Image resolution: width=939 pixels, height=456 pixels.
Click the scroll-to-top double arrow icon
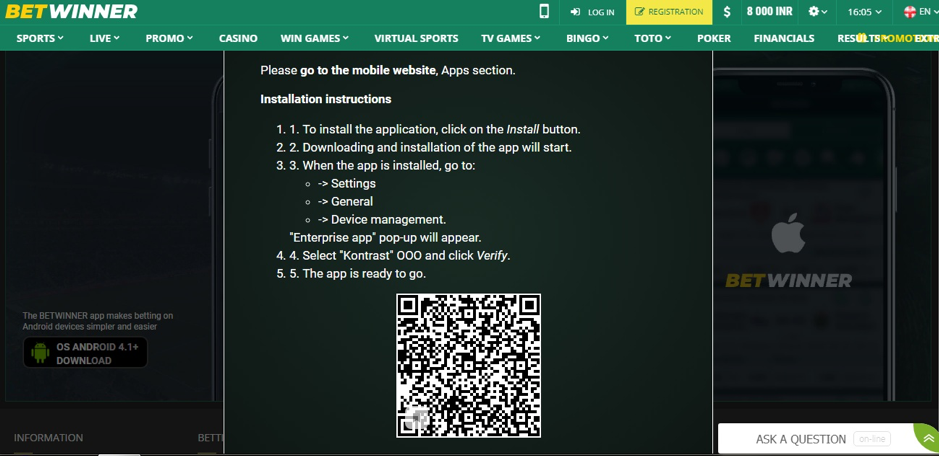coord(928,439)
